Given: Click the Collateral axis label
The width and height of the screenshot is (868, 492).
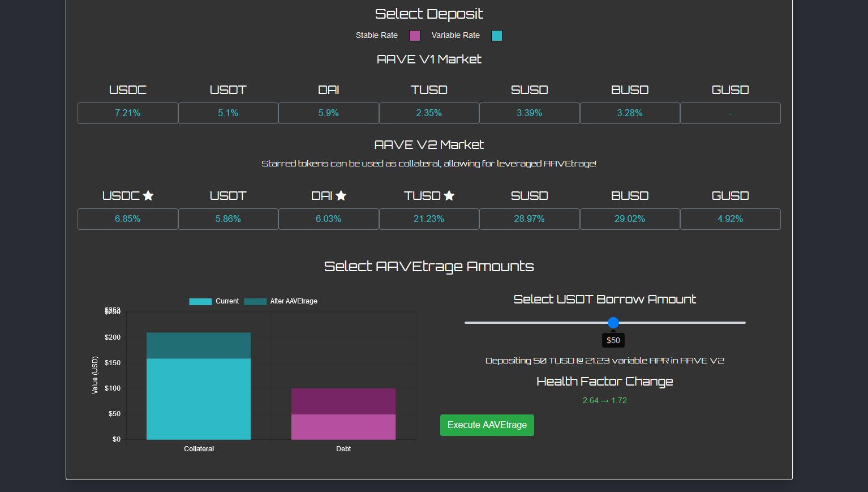Looking at the screenshot, I should 199,449.
